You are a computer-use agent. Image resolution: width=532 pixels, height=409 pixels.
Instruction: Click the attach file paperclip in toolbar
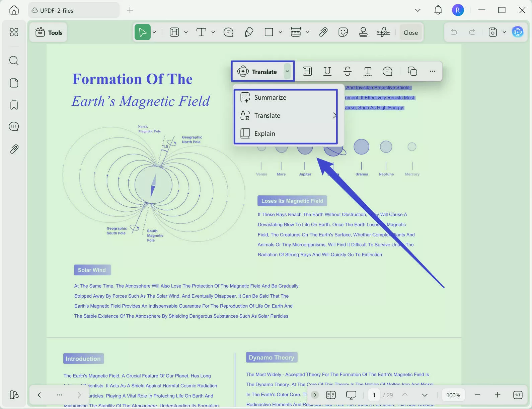tap(323, 32)
